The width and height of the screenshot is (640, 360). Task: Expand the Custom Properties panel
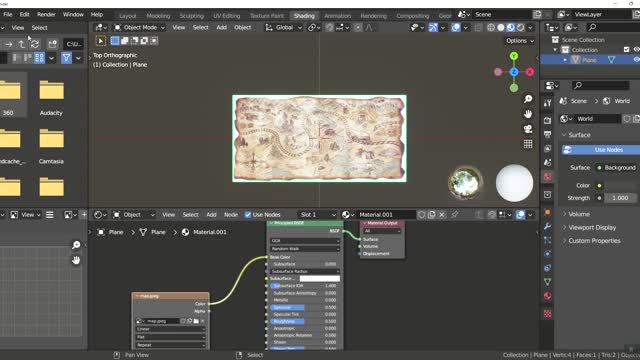593,241
